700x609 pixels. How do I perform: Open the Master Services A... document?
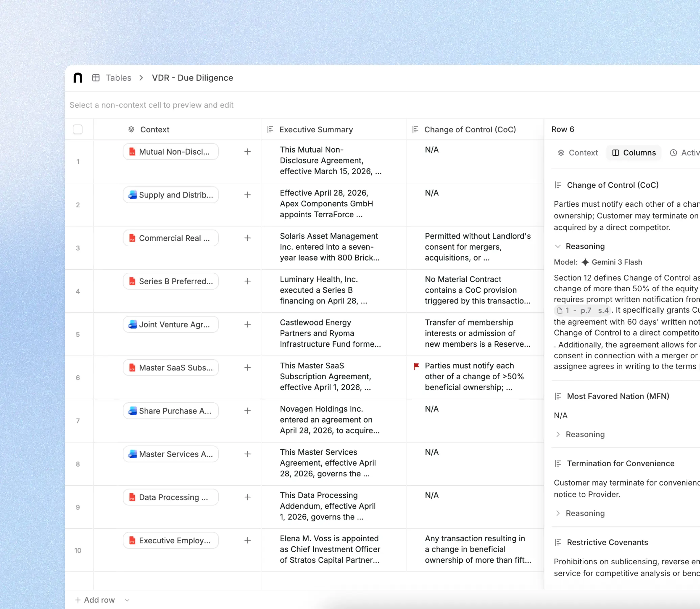tap(170, 454)
